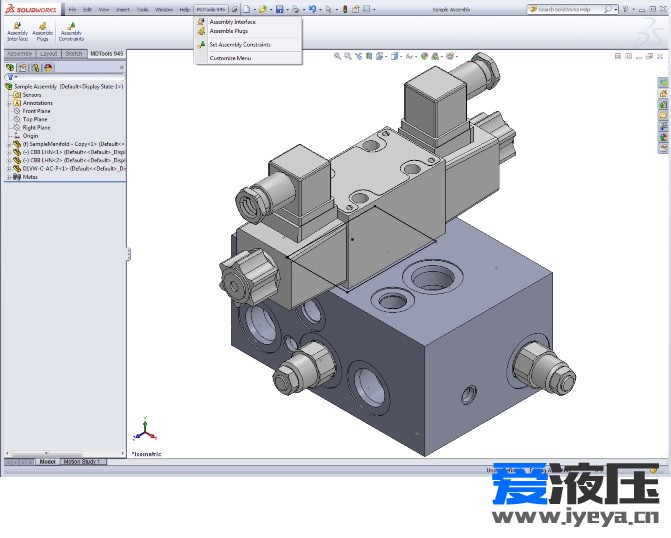
Task: Click the Options icon in top toolbar
Action: click(x=366, y=9)
